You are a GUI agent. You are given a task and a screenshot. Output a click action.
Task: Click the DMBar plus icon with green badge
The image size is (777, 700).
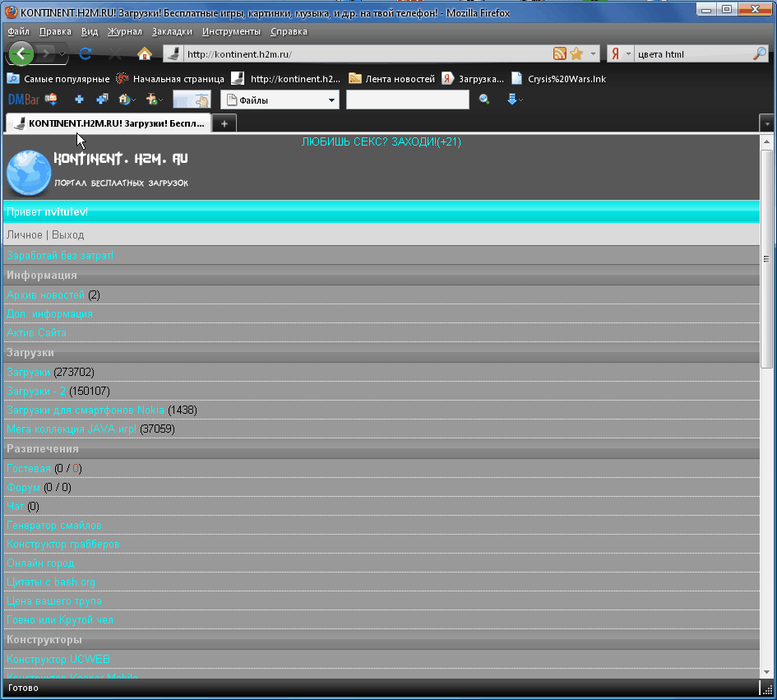154,100
